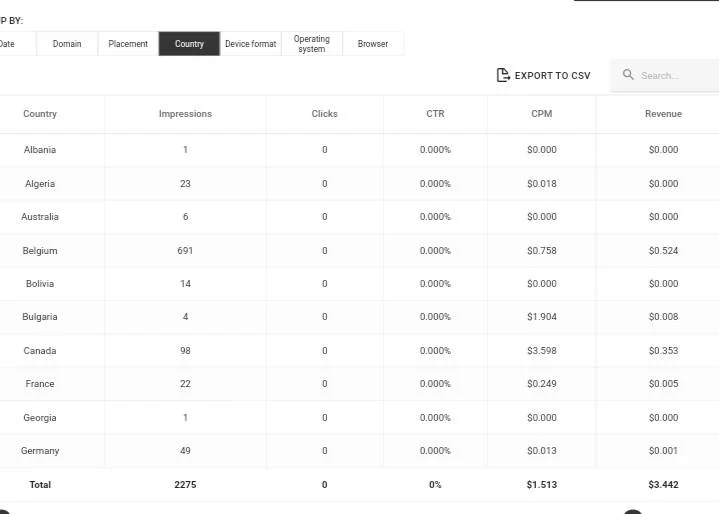
Task: Click EXPORT TO CSV button
Action: 543,75
